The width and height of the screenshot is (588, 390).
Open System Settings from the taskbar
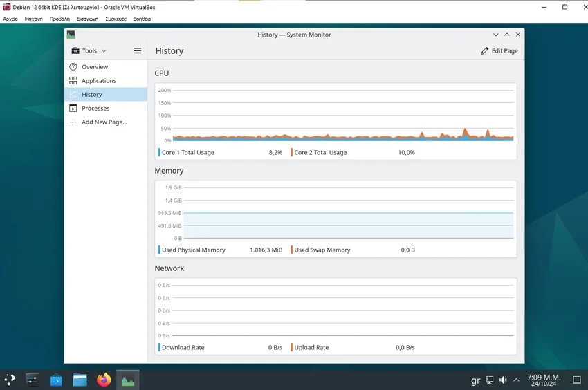pyautogui.click(x=32, y=379)
